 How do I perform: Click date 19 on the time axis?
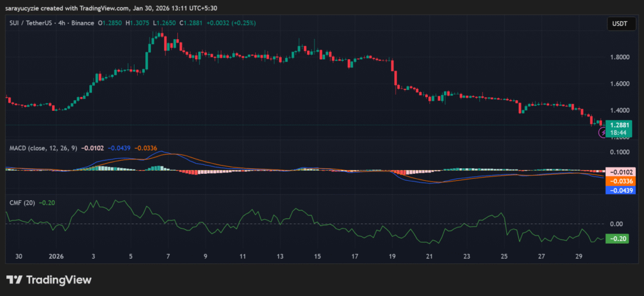pyautogui.click(x=392, y=257)
